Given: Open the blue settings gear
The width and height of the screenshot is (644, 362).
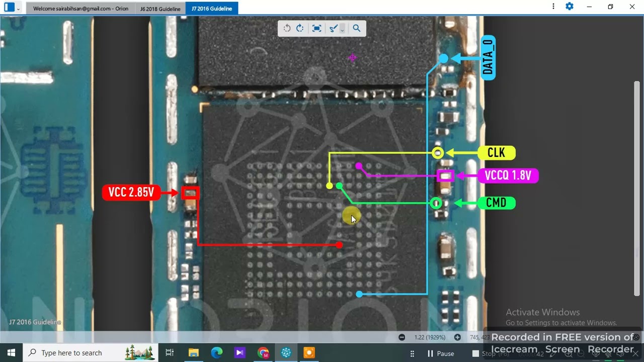Looking at the screenshot, I should click(x=570, y=7).
